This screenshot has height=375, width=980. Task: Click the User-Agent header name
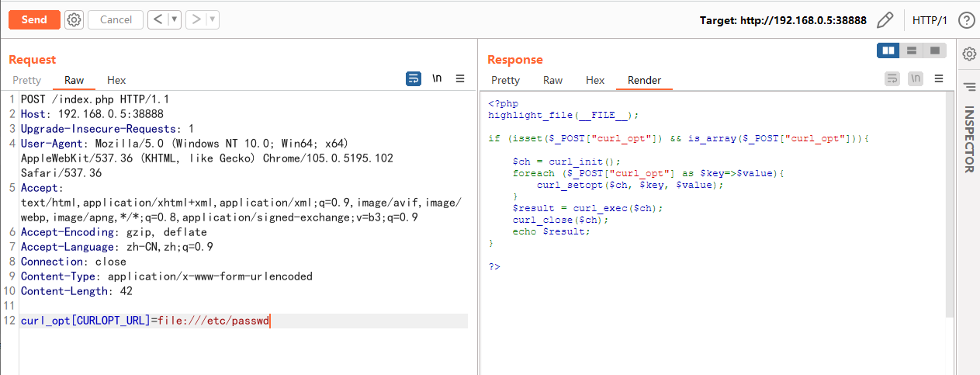pos(52,144)
